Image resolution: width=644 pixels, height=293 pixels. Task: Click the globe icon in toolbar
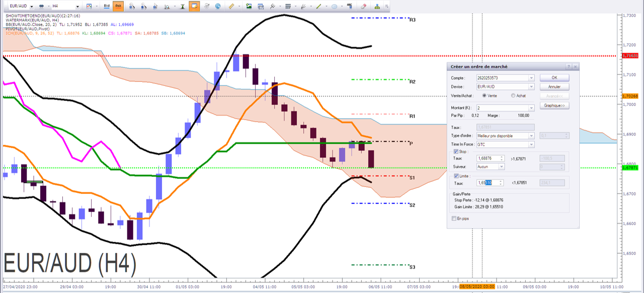pyautogui.click(x=218, y=6)
